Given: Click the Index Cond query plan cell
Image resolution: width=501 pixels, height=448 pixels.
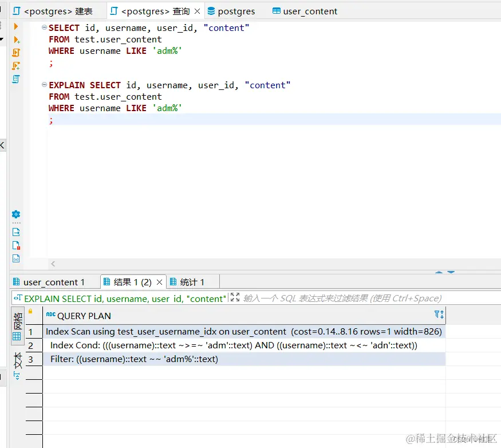Looking at the screenshot, I should coord(244,345).
